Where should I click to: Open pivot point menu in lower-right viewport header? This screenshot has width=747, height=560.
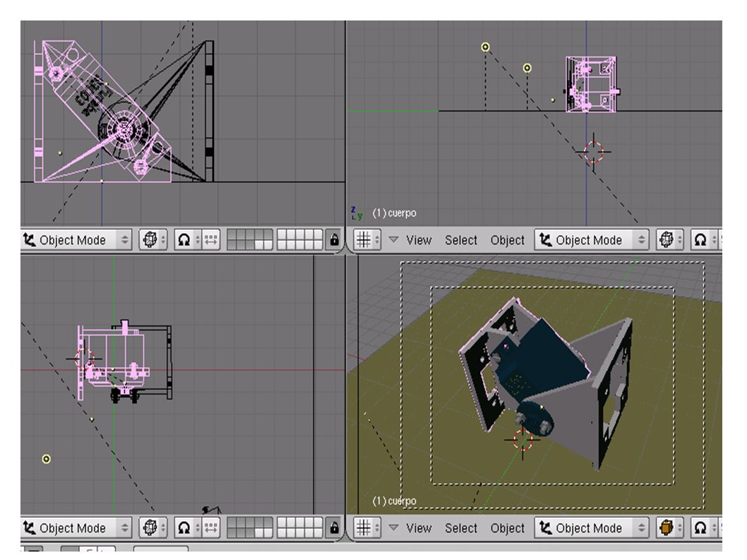click(704, 528)
